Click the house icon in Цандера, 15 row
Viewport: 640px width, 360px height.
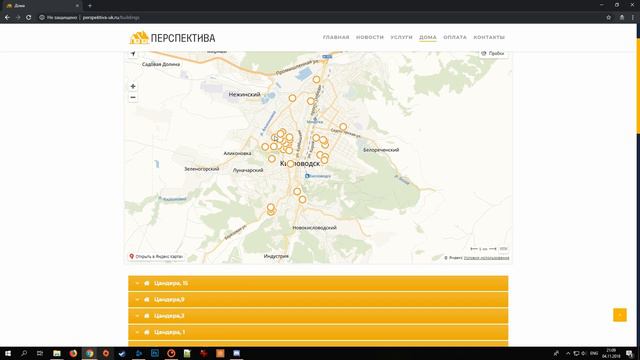pos(147,283)
